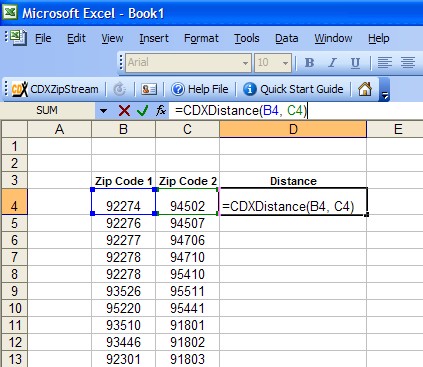
Task: Click cell containing 93526
Action: click(123, 291)
